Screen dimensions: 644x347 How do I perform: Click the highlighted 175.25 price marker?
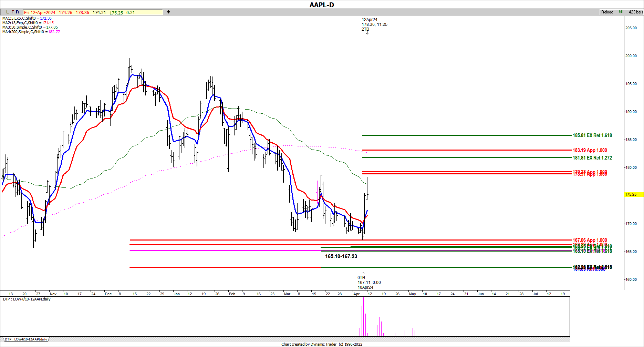tap(634, 195)
